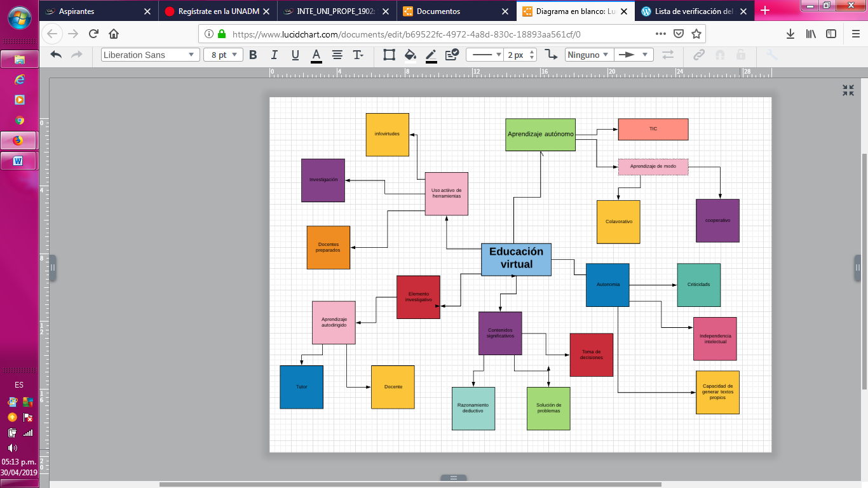Open the 8 pt font size dropdown

(x=223, y=55)
